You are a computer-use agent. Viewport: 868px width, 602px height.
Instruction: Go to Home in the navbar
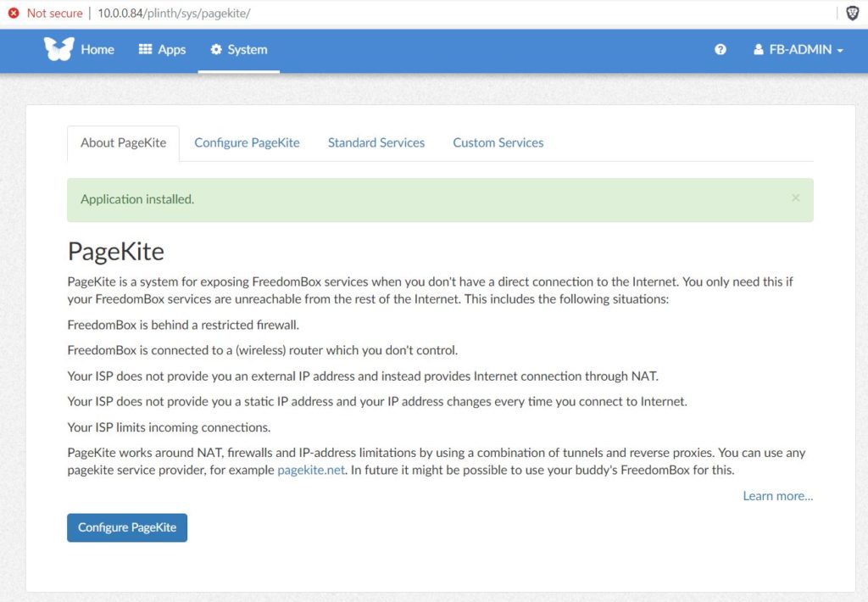tap(97, 49)
